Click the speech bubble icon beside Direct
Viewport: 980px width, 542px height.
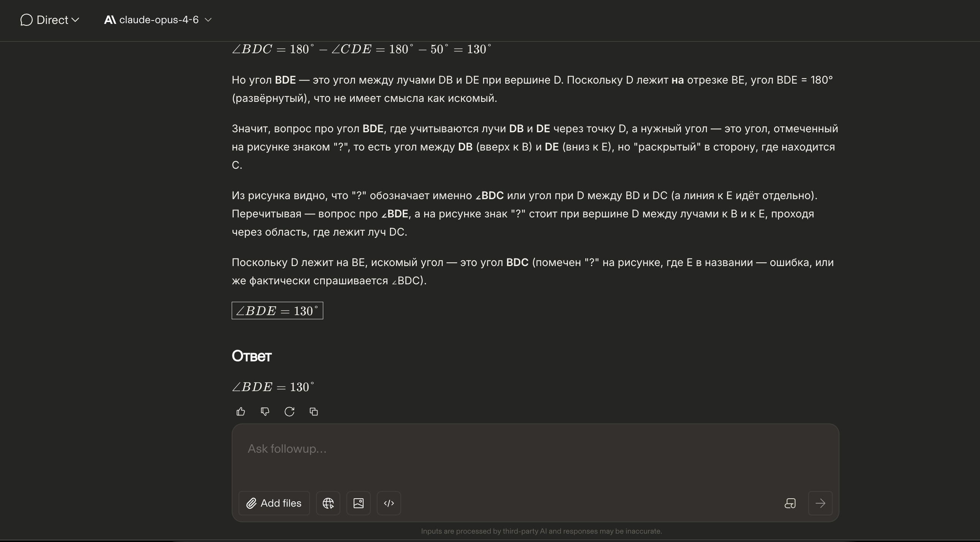26,20
